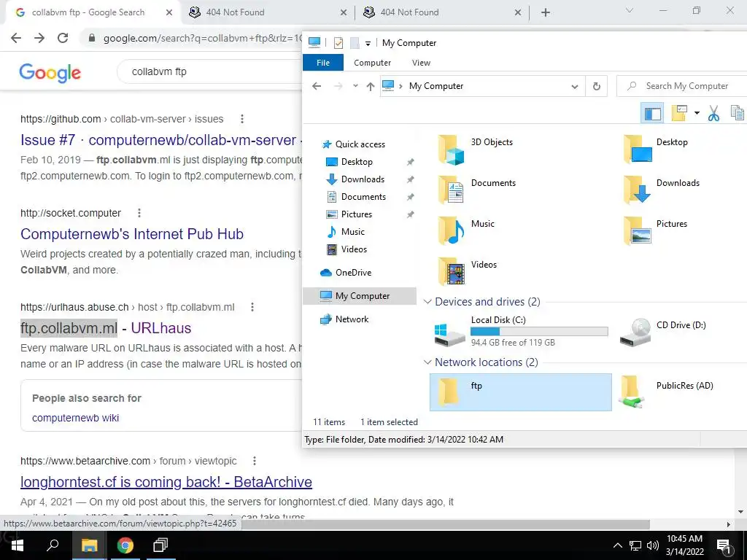The image size is (747, 560).
Task: Go back in Chrome
Action: pyautogui.click(x=16, y=38)
